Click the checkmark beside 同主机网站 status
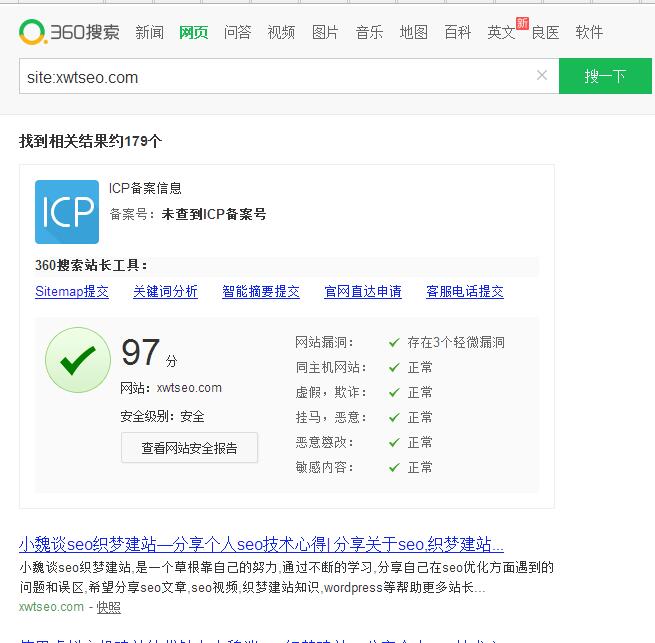The height and width of the screenshot is (643, 655). [394, 368]
